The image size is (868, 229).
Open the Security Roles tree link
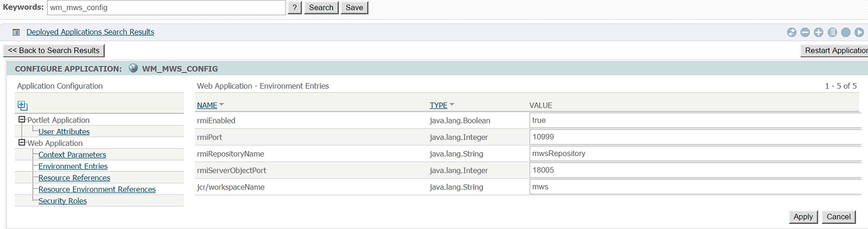pos(63,201)
